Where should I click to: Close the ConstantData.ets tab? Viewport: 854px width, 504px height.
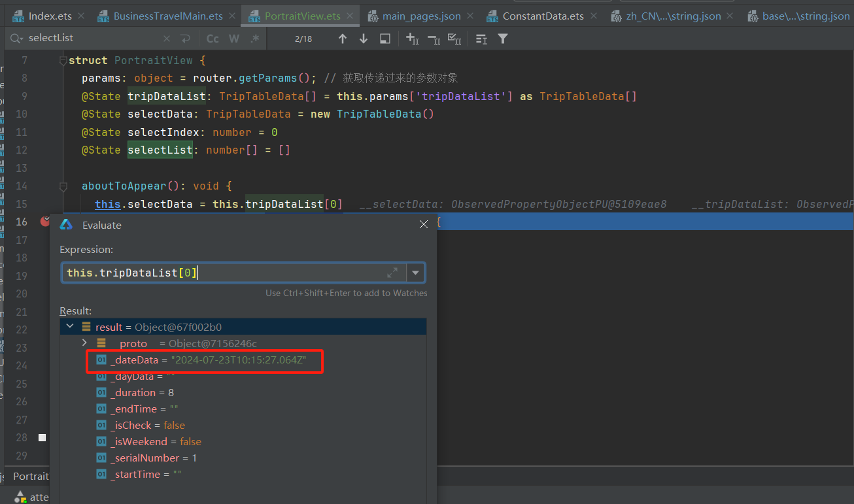click(x=594, y=16)
